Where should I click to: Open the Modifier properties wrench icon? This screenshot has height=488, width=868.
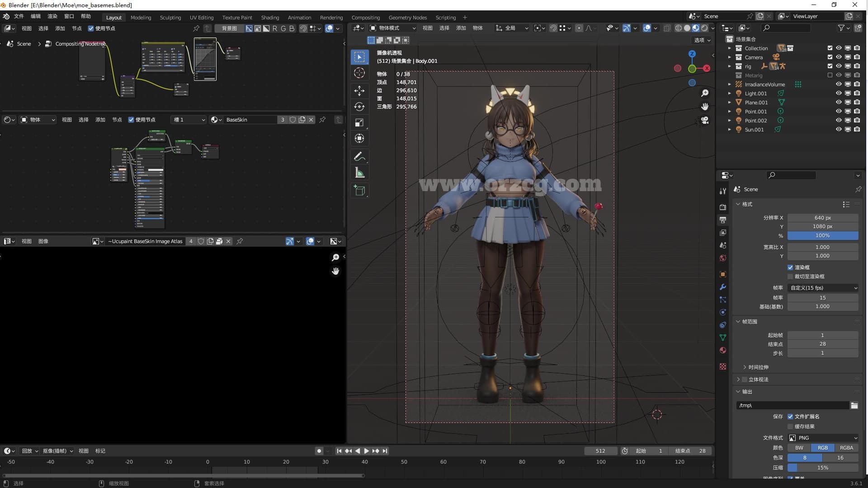click(x=723, y=287)
